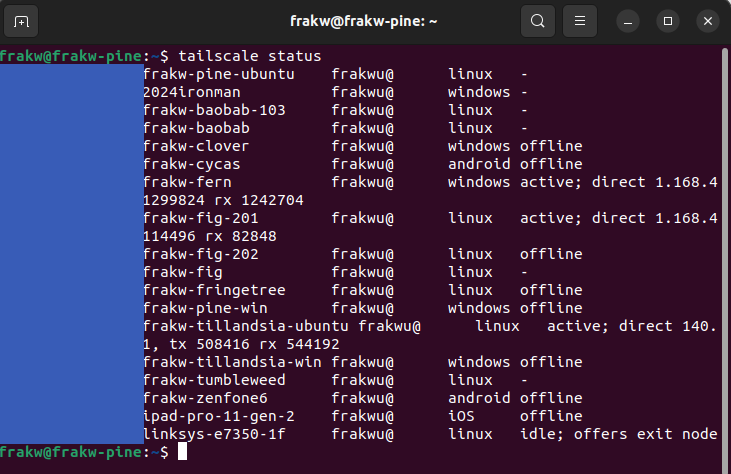This screenshot has width=731, height=474.
Task: Select hostname 'frakw-tillandsia-win'
Action: coord(232,362)
